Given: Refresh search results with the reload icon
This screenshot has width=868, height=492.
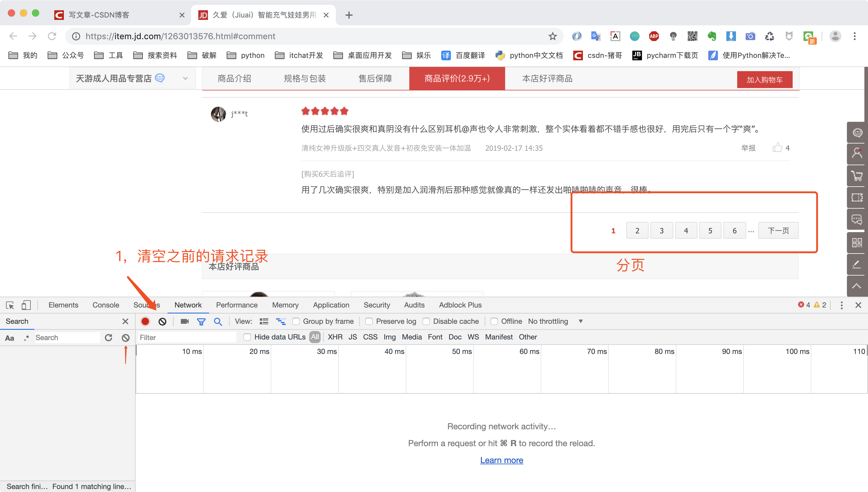Looking at the screenshot, I should (108, 337).
